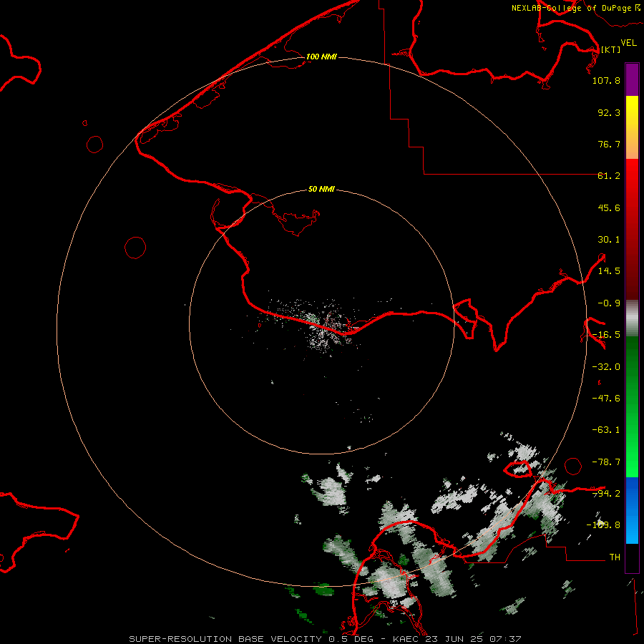Click the Super-Resolution Base Velocity caption
This screenshot has width=644, height=644.
click(326, 639)
